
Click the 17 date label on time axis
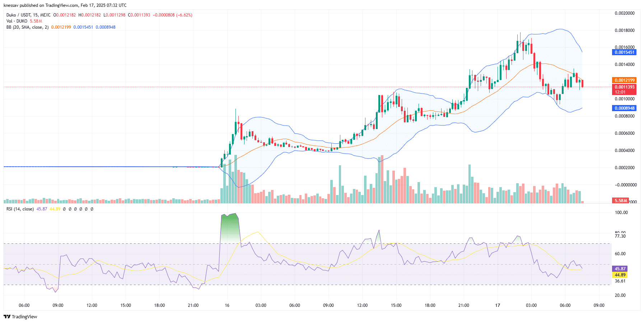click(498, 305)
